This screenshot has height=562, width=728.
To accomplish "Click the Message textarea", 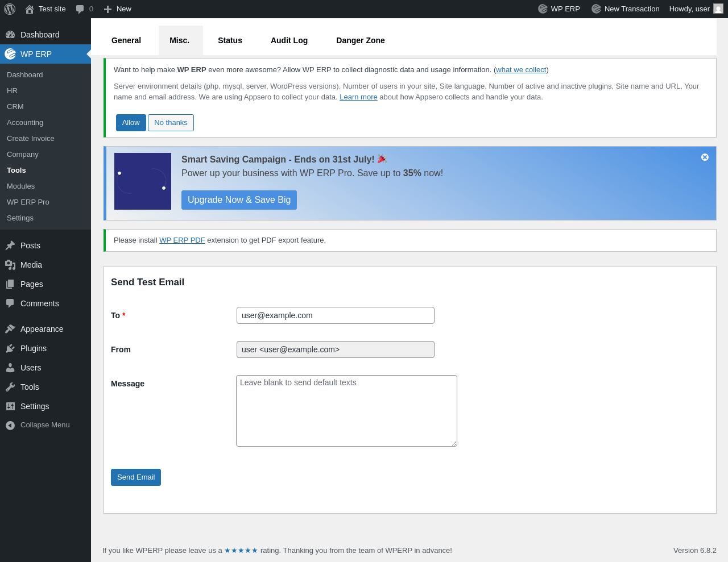I will (x=346, y=411).
